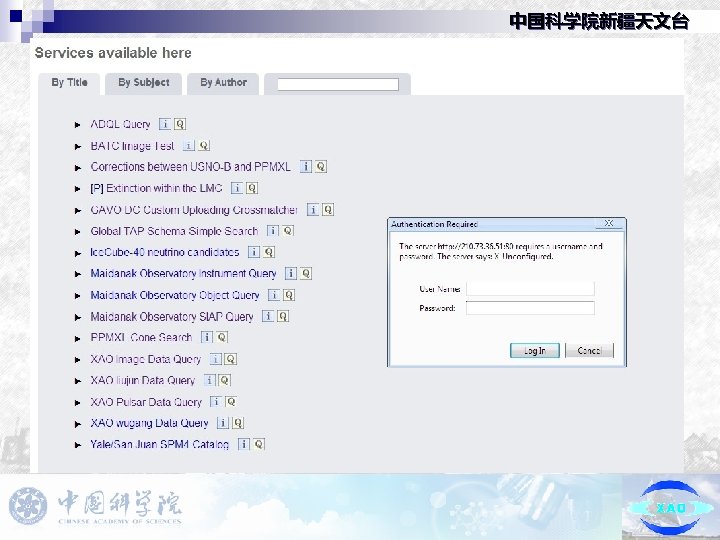Open info icon for BATC Image Test

[x=189, y=146]
